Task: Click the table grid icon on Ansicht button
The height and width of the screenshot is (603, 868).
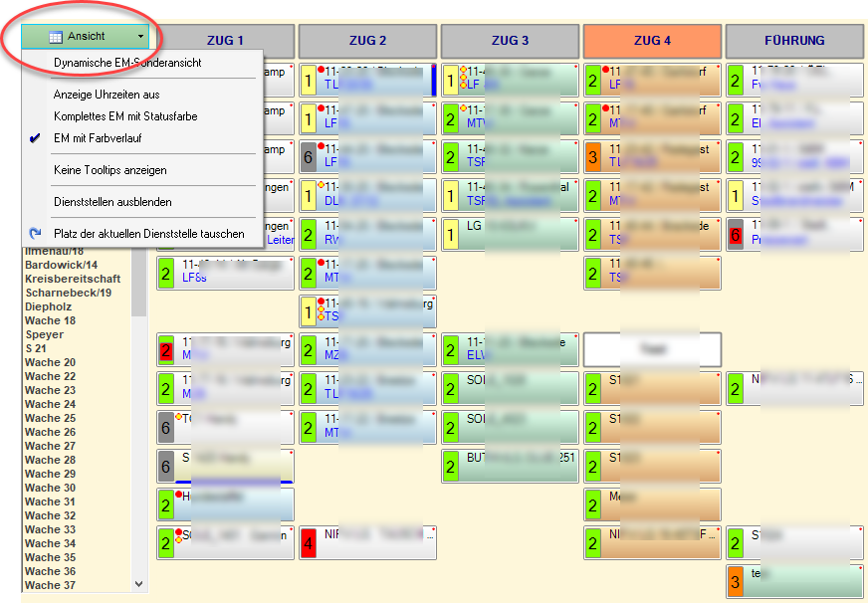Action: pyautogui.click(x=56, y=36)
